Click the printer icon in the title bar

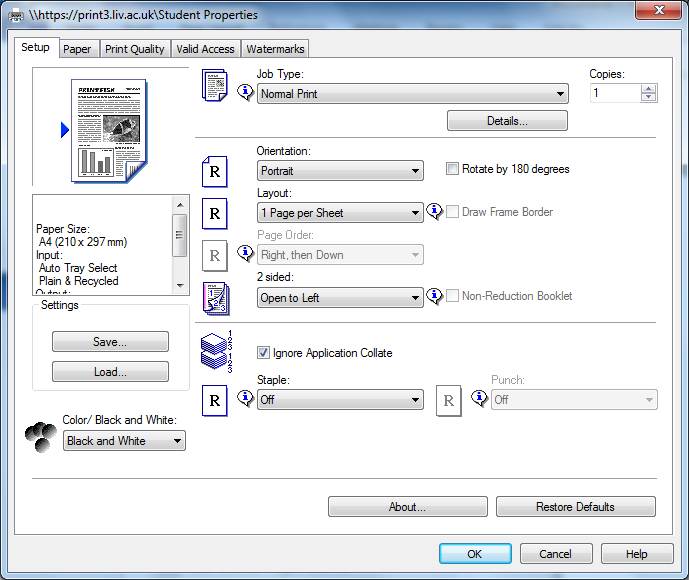coord(16,15)
